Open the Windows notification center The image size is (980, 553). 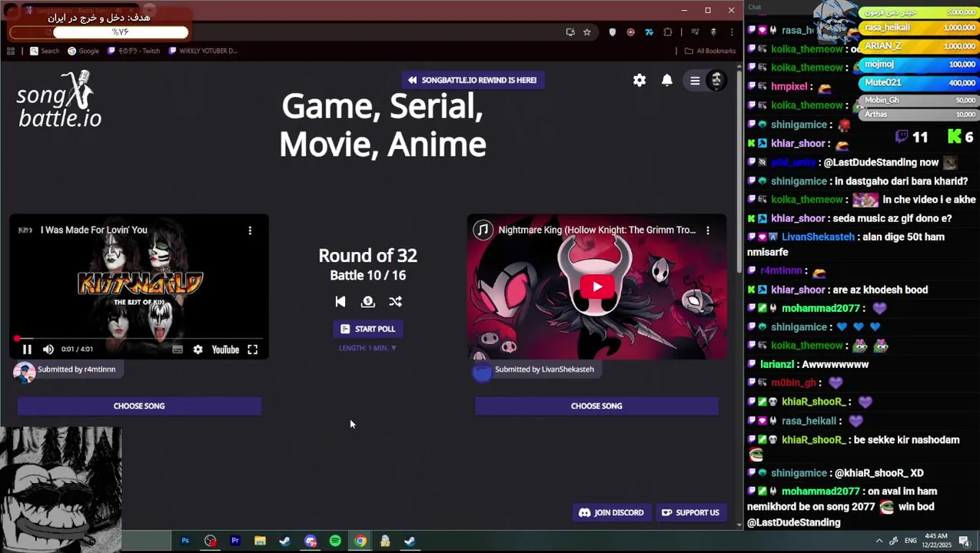pyautogui.click(x=964, y=541)
